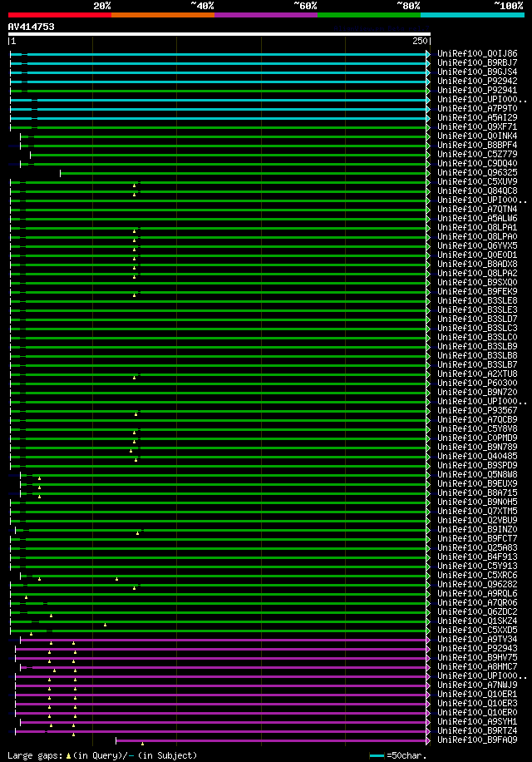Click the white query sequence bar
The width and height of the screenshot is (532, 762).
219,34
